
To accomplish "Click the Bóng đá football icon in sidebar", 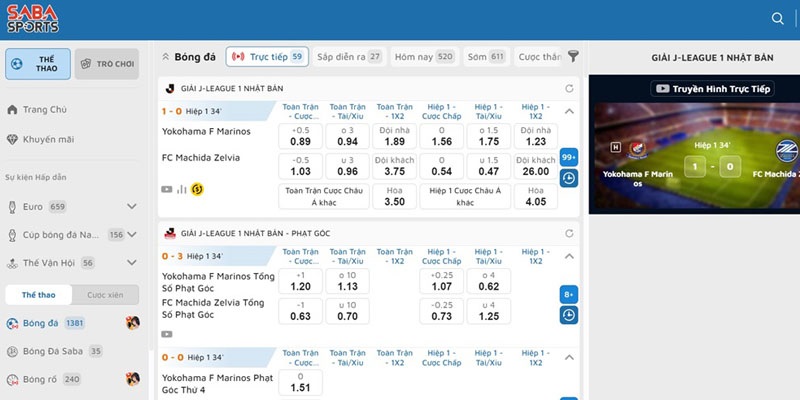I will tap(12, 323).
